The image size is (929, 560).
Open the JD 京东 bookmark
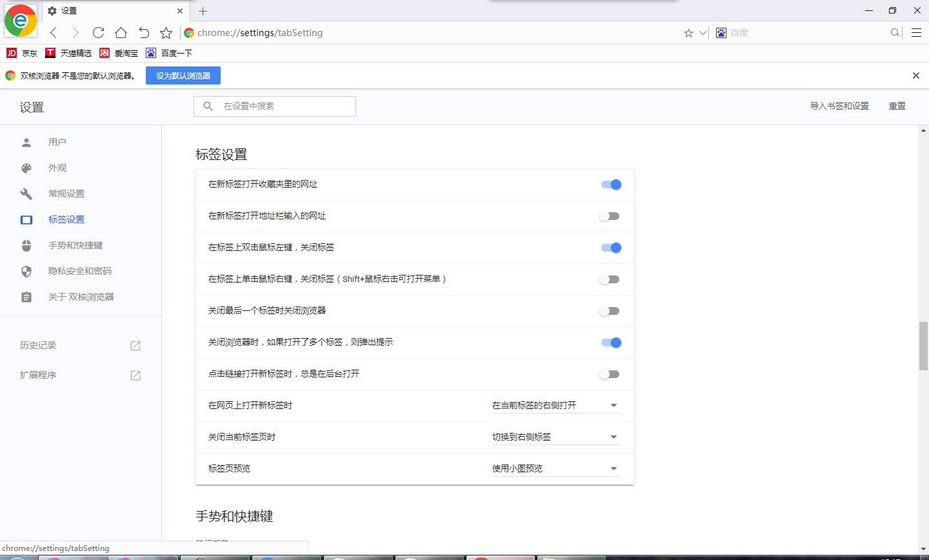coord(22,53)
